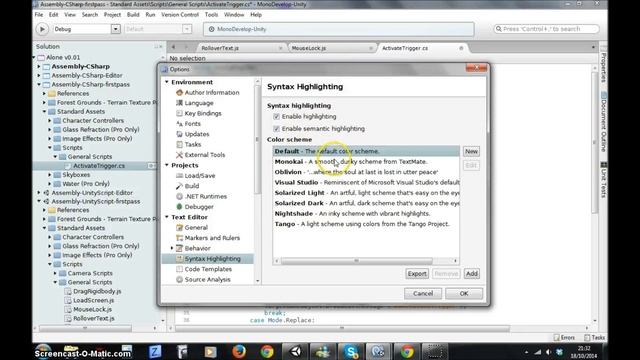Viewport: 640px width, 360px height.
Task: Open the Search menu
Action: (90, 15)
